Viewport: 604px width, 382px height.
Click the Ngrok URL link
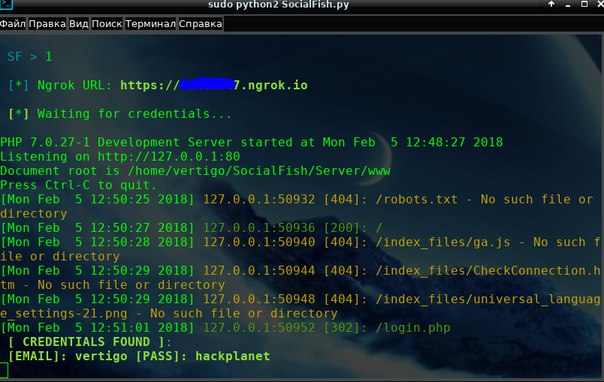pos(214,85)
